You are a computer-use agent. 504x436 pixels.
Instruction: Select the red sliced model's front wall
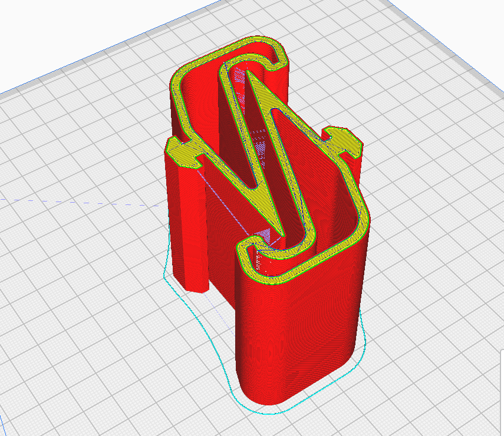[297, 325]
